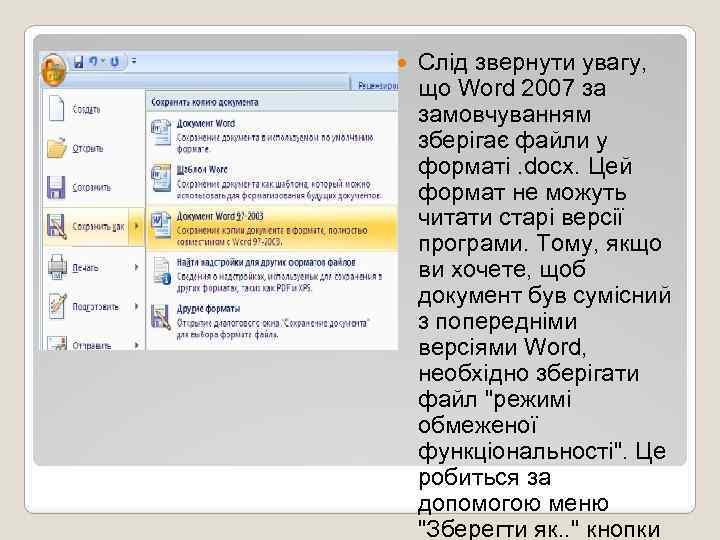Screen dimensions: 720x540
Task: Open the round Office button
Action: coord(54,71)
